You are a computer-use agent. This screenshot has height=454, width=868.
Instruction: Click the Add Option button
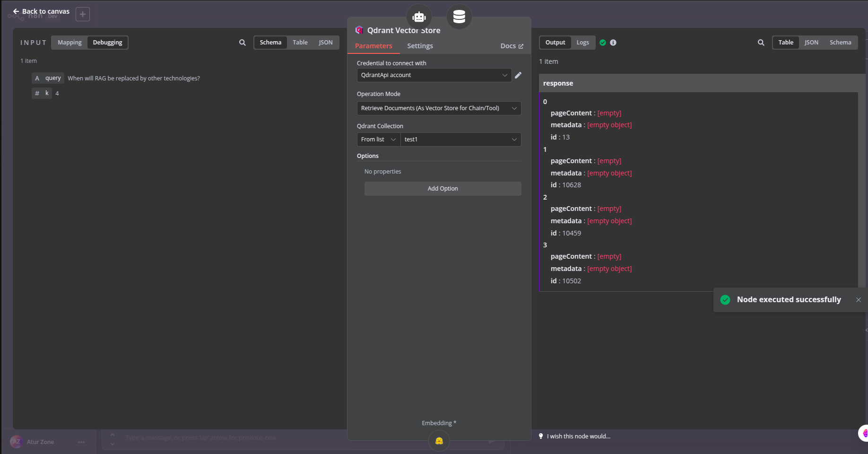tap(443, 189)
